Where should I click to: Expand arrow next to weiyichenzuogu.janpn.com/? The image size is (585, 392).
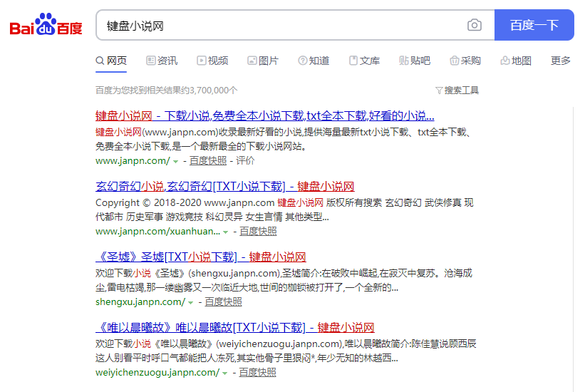pos(224,373)
